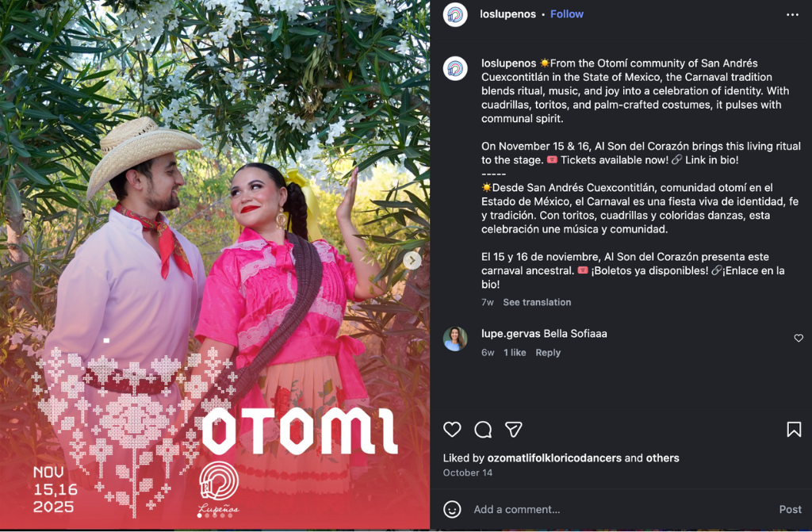Focus the Add a comment field

pyautogui.click(x=622, y=509)
